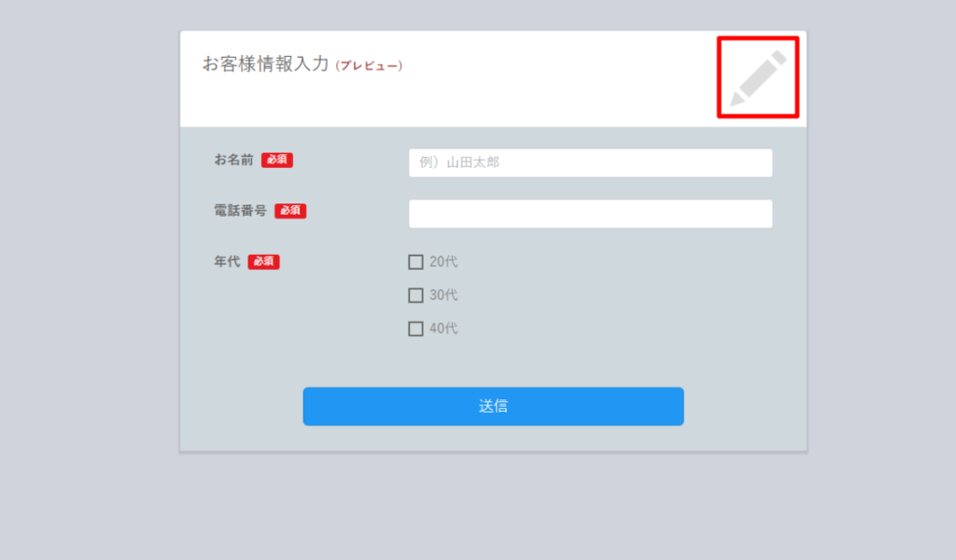956x560 pixels.
Task: Click the 40代 option label text
Action: (443, 329)
